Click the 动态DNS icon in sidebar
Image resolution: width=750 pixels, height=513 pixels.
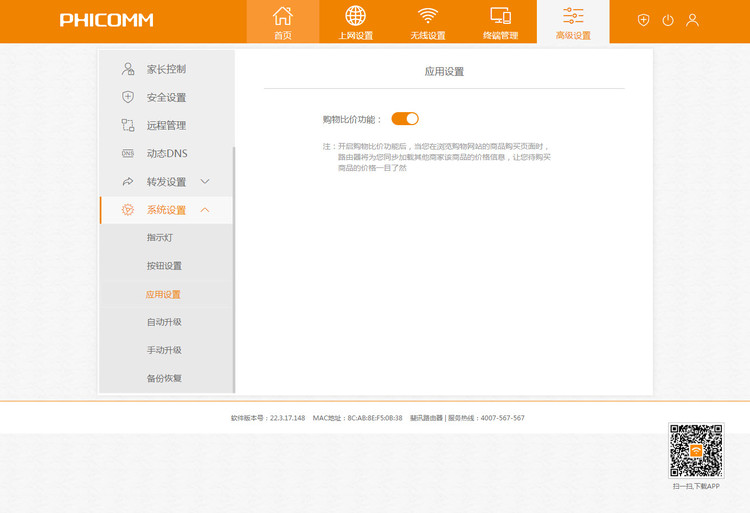point(128,153)
